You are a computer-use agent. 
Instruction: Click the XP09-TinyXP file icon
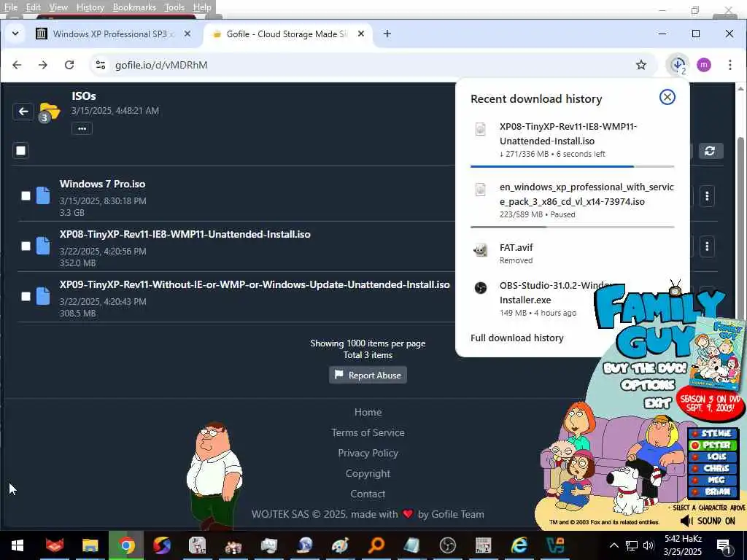pyautogui.click(x=43, y=296)
